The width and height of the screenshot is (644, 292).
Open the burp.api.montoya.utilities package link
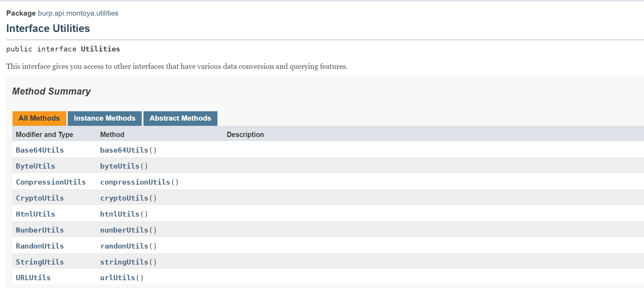pyautogui.click(x=78, y=13)
